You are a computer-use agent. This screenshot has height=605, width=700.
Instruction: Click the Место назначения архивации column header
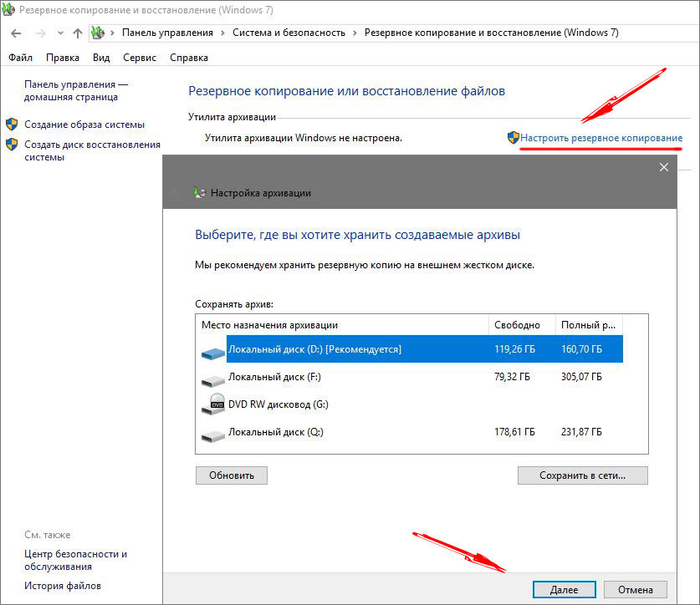[342, 325]
